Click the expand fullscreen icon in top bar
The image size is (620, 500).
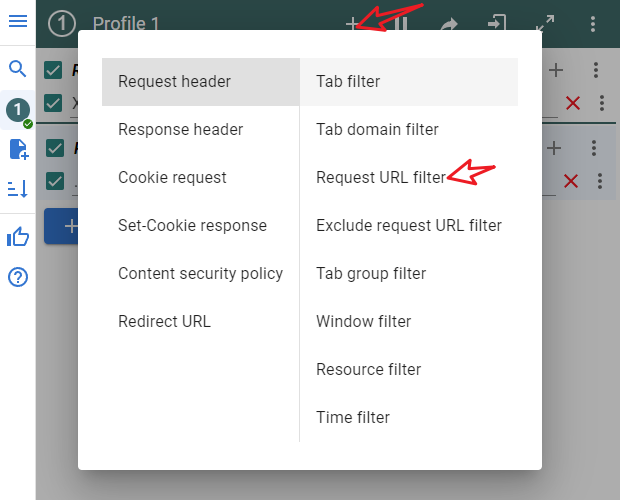[545, 24]
